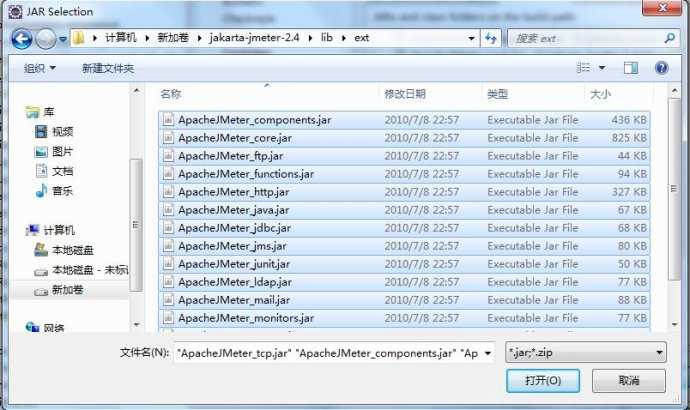Click the Back navigation arrow button
690x410 pixels.
pos(22,39)
